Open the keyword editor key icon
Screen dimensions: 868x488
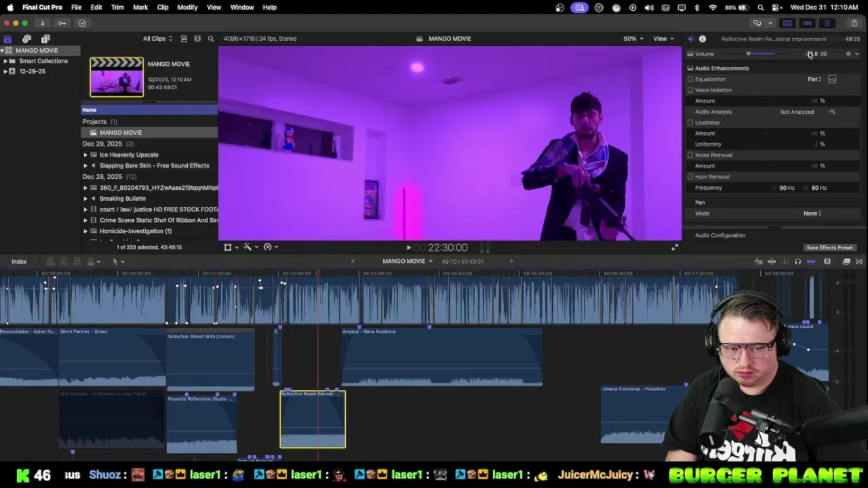pyautogui.click(x=62, y=23)
